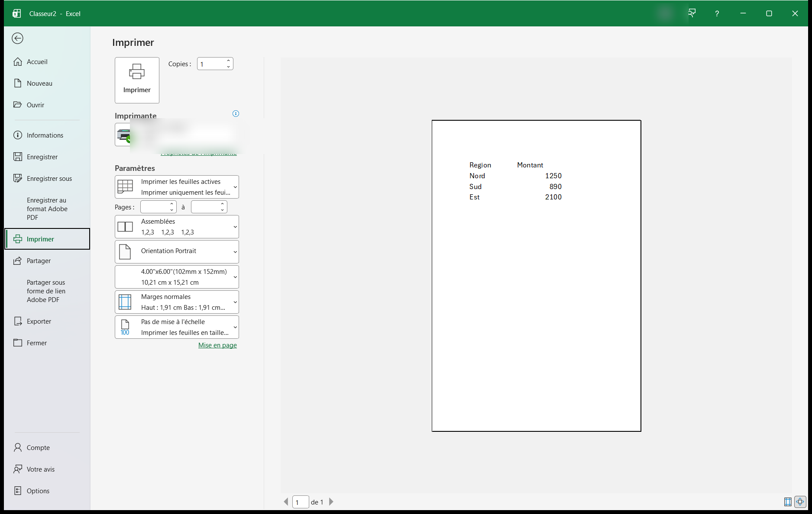Click the Imprimer printer button

(x=137, y=80)
